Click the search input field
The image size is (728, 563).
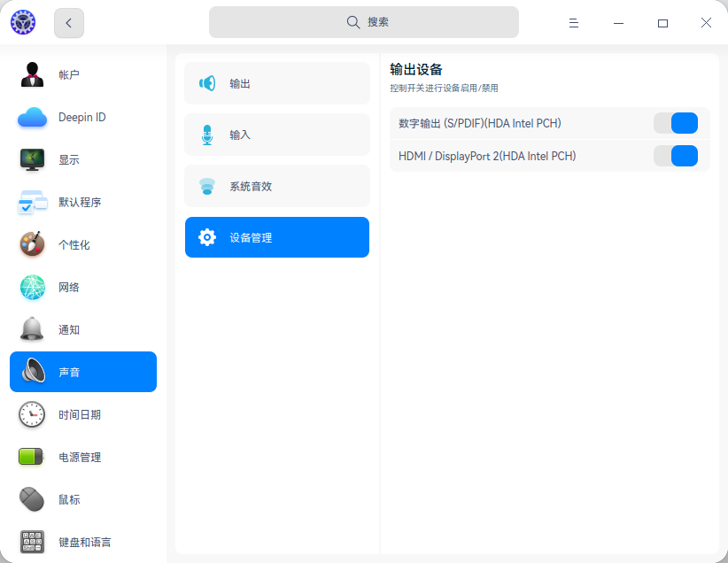point(363,22)
